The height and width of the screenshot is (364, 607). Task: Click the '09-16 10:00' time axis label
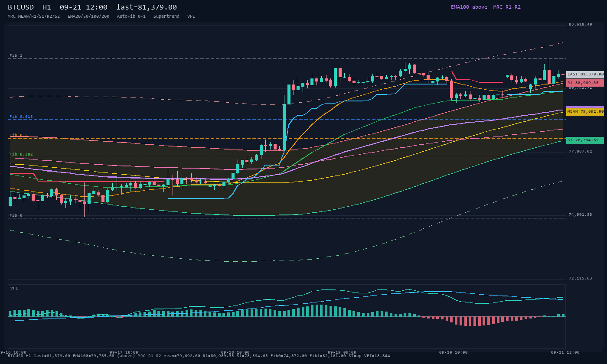13,352
